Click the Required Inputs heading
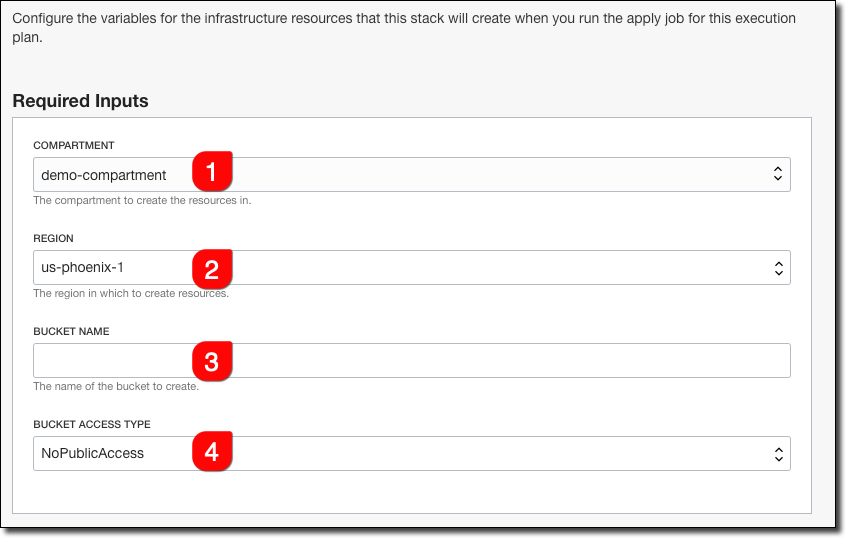Viewport: 846px width, 538px height. (x=80, y=101)
